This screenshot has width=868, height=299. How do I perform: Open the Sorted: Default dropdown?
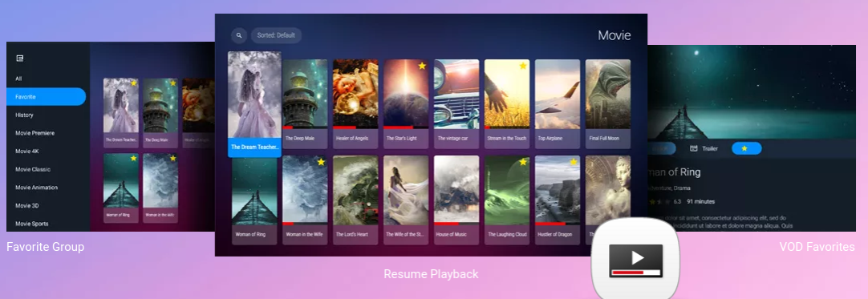click(x=276, y=35)
